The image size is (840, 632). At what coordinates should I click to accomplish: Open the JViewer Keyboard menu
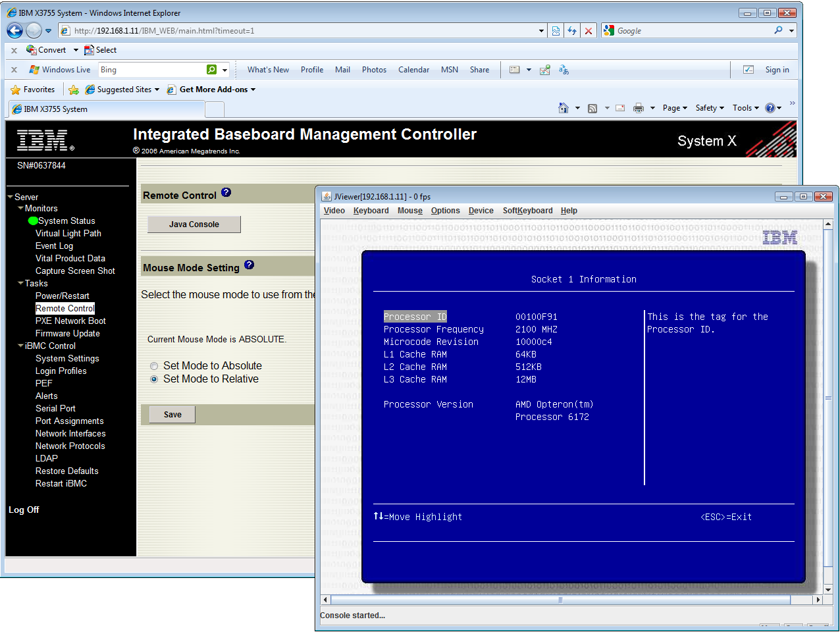tap(371, 211)
